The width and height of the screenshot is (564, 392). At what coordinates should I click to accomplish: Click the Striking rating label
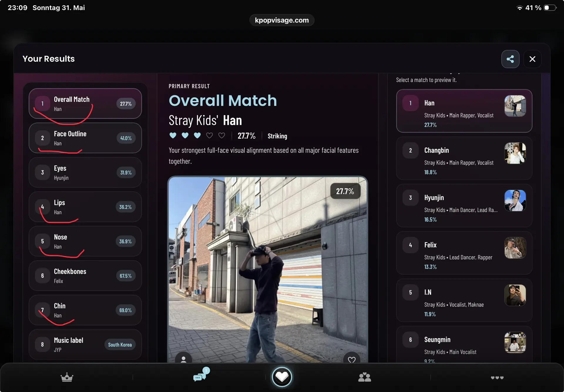tap(277, 136)
